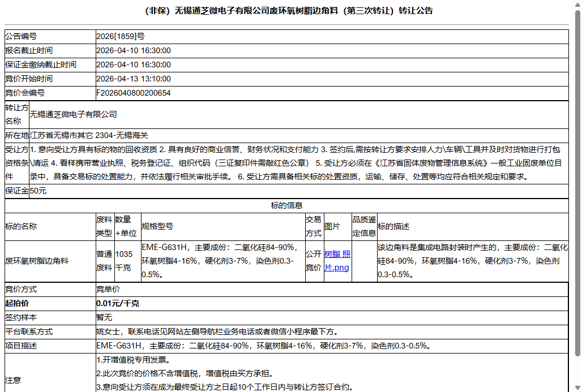
Task: Click transferor name 无锡通芝微电子有限公司 cell
Action: click(299, 115)
